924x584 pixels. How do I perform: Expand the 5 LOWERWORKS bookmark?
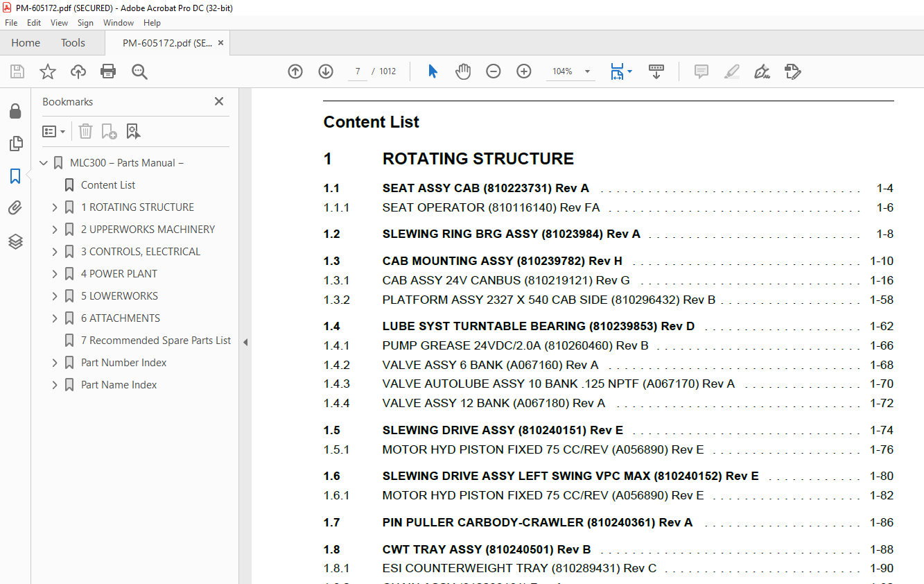coord(55,296)
